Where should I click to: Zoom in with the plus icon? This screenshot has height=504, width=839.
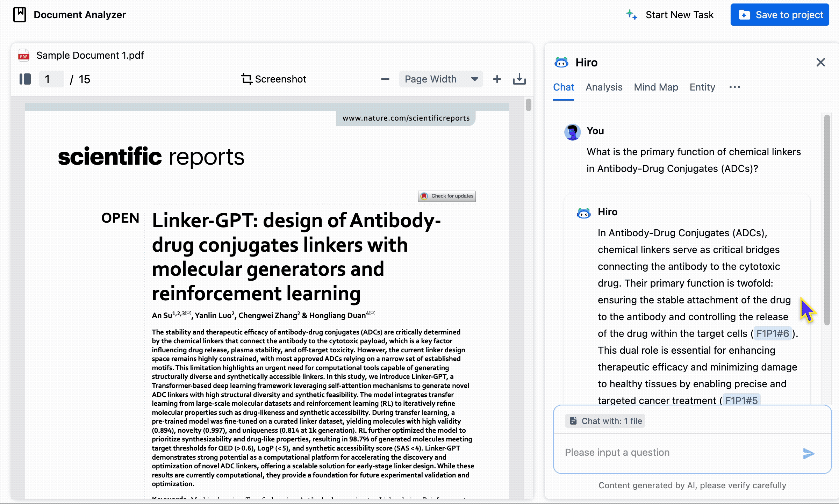[x=497, y=79]
